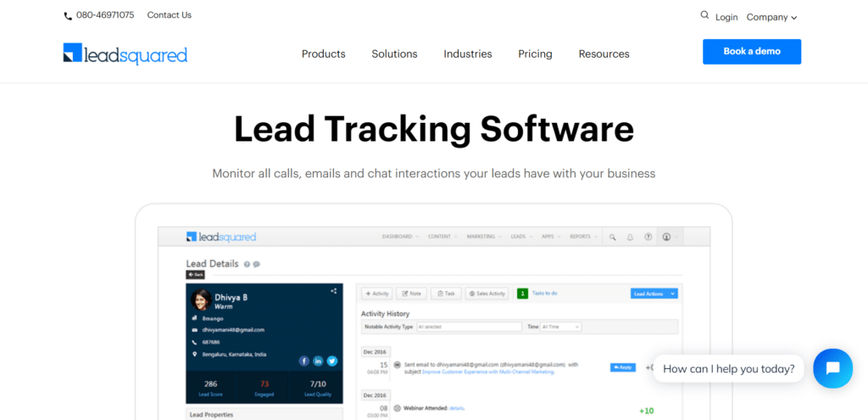
Task: Click the Task button
Action: pos(446,294)
